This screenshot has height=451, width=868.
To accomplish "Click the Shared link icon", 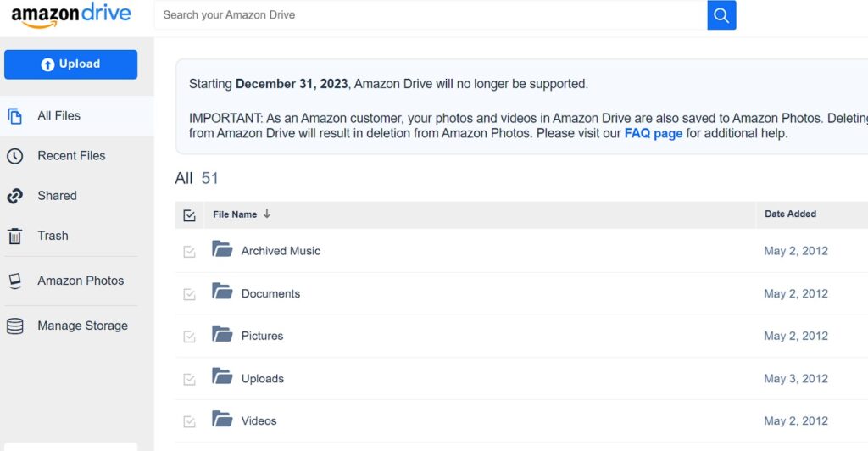I will (x=15, y=196).
